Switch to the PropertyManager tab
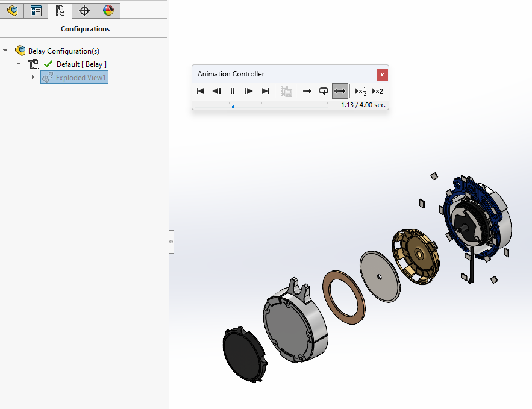Viewport: 532px width, 409px height. [36, 10]
